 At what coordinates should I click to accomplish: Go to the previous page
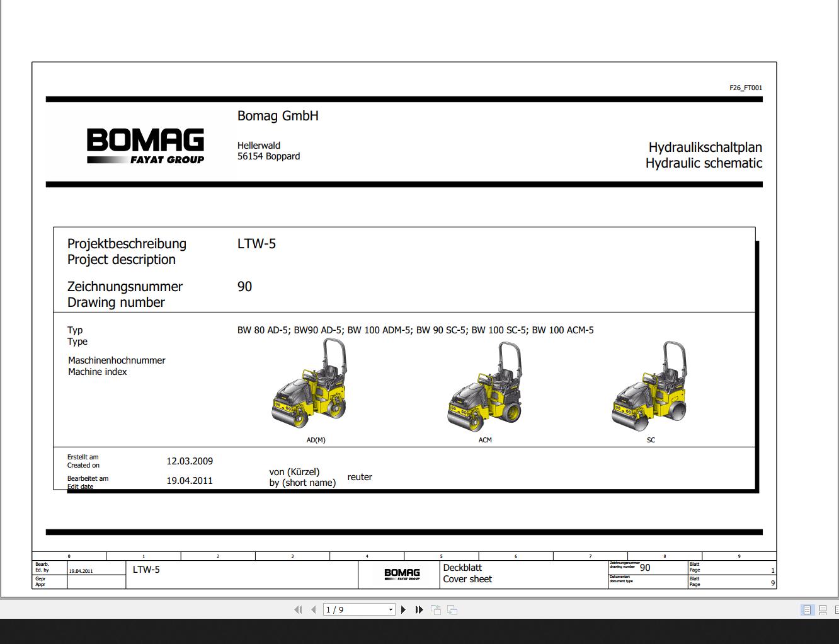click(x=313, y=609)
